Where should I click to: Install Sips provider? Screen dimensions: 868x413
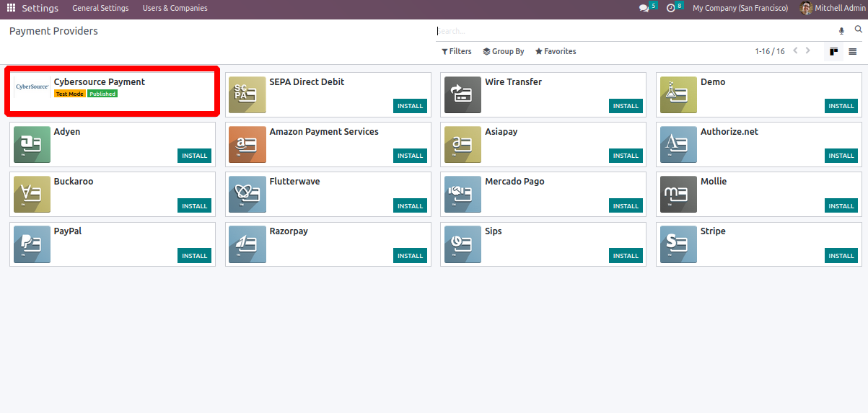[x=626, y=255]
